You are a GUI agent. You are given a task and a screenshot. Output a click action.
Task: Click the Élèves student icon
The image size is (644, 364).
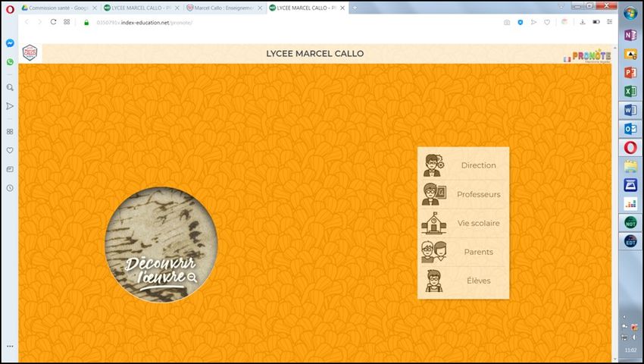click(433, 281)
